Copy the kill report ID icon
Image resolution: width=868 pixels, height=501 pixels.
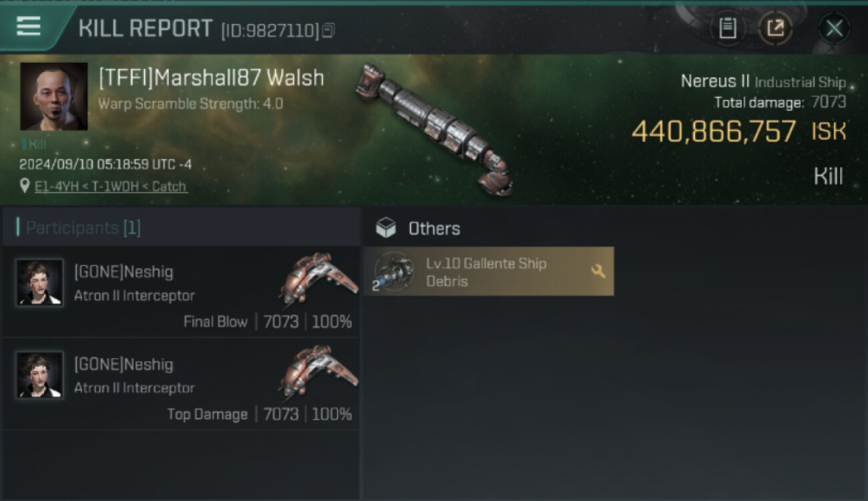pyautogui.click(x=329, y=30)
